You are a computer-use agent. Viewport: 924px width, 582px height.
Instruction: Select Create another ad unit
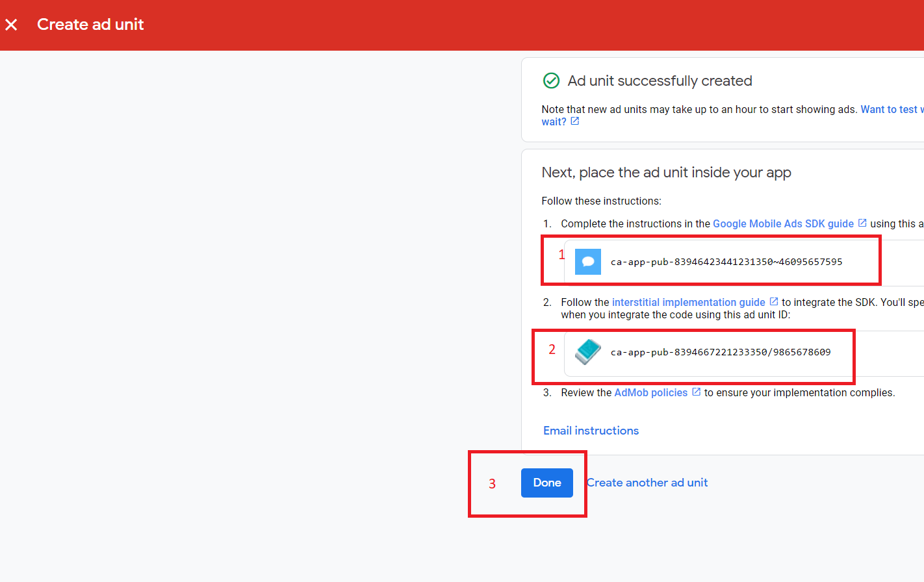(647, 483)
